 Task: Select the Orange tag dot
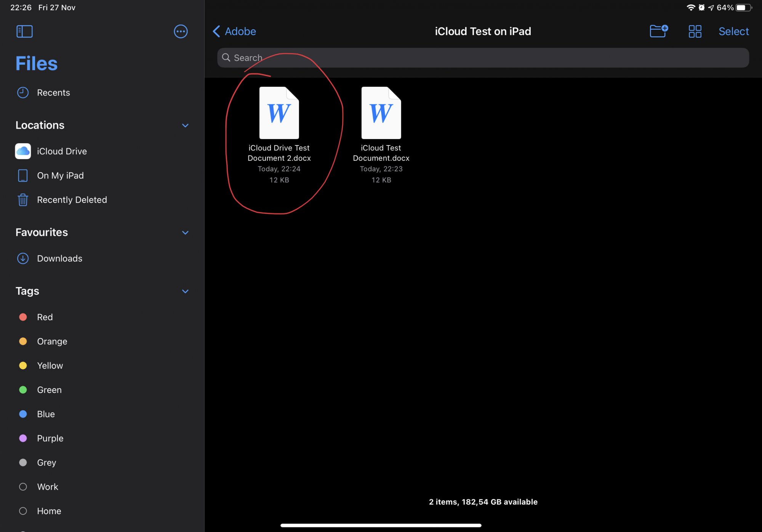pyautogui.click(x=23, y=341)
